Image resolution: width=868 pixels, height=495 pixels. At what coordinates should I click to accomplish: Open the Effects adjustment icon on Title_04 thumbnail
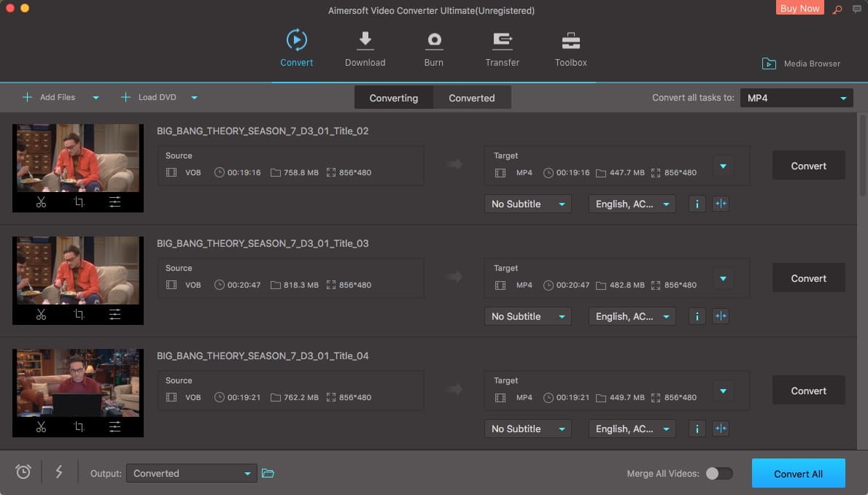pyautogui.click(x=115, y=426)
